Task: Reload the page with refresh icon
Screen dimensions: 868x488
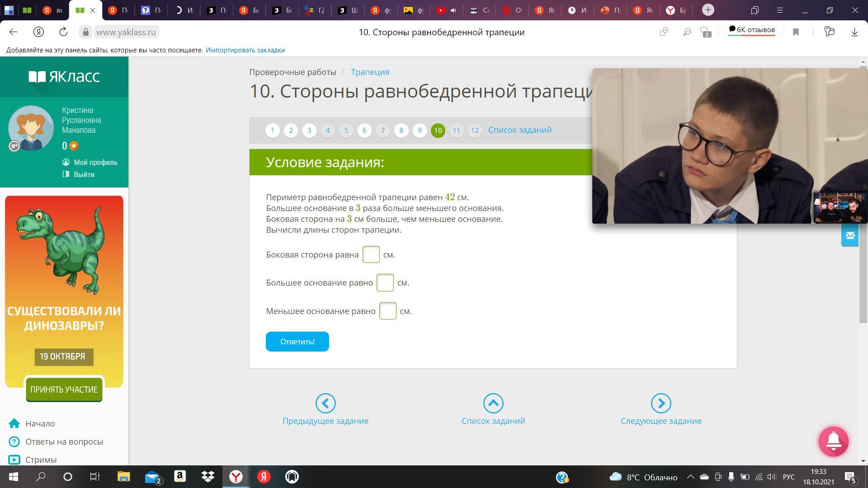Action: (63, 32)
